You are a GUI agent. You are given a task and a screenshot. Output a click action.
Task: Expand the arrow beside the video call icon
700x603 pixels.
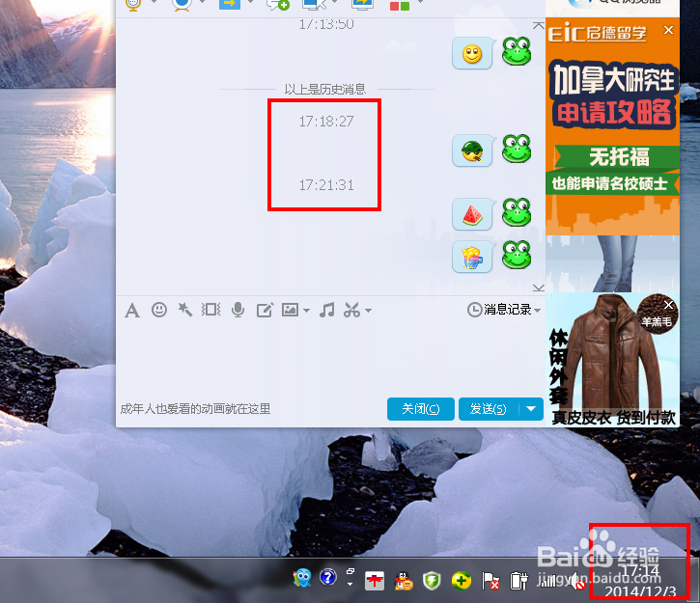click(202, 2)
